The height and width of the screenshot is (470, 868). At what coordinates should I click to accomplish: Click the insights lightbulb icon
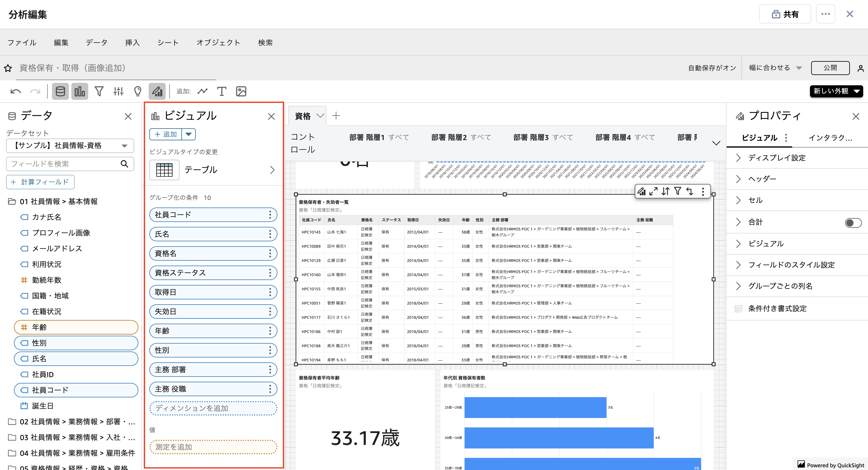point(138,91)
